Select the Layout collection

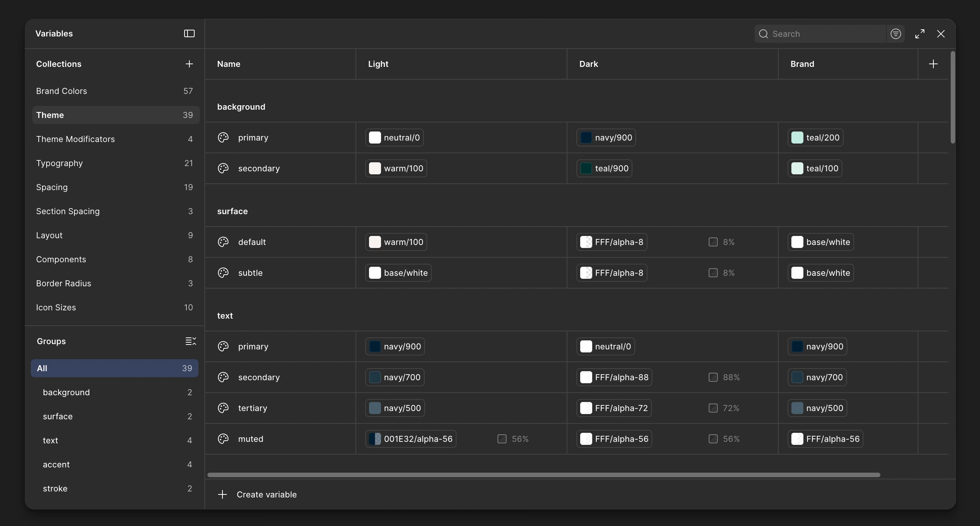(116, 235)
